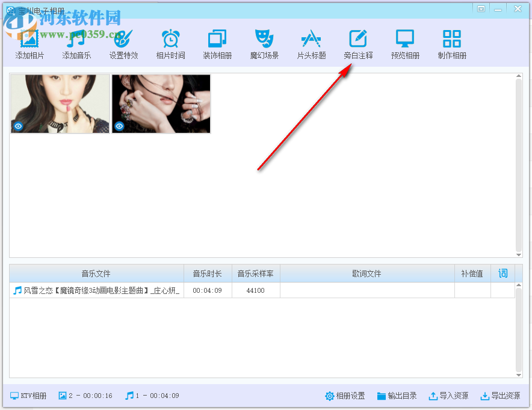The height and width of the screenshot is (410, 532).
Task: Click the 补偿值 column header
Action: click(472, 274)
